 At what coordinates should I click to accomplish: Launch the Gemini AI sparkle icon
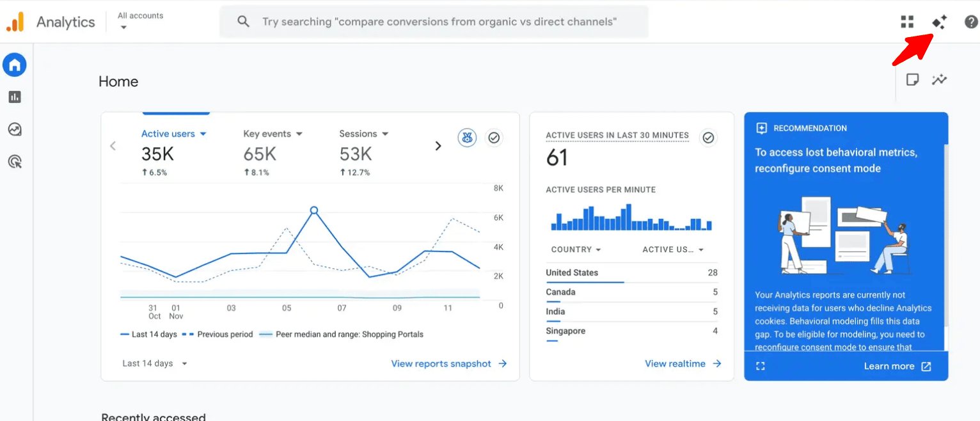939,21
